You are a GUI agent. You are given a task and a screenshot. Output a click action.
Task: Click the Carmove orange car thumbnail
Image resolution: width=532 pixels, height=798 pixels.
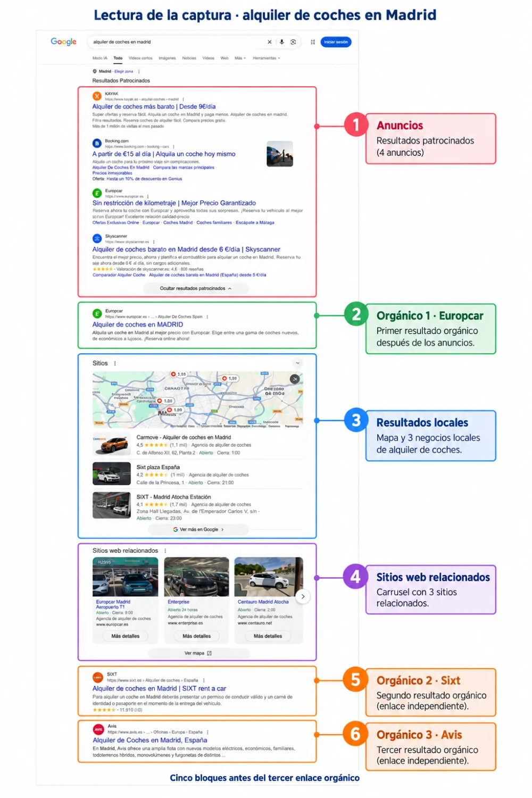pos(112,445)
